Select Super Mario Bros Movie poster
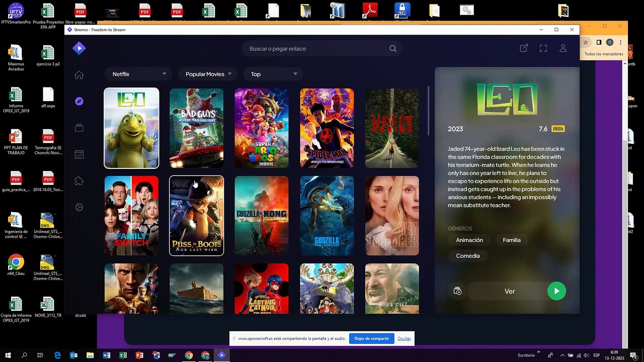 pos(262,128)
